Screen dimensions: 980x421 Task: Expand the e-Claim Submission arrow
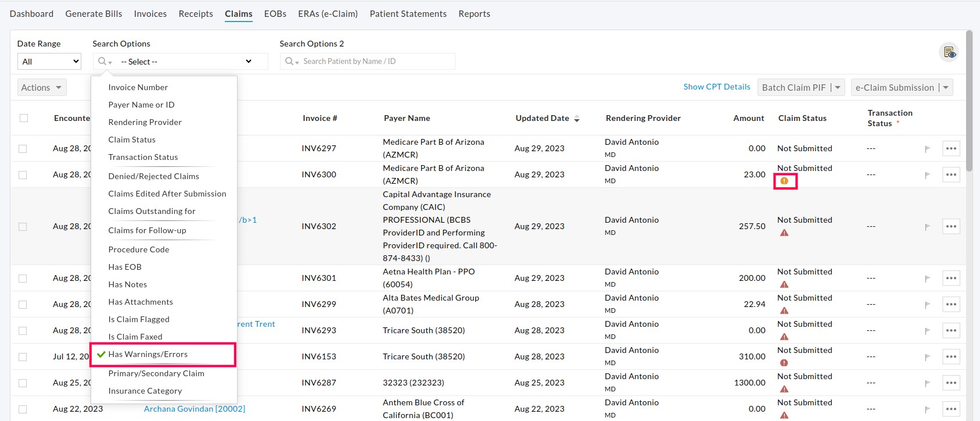pyautogui.click(x=946, y=87)
